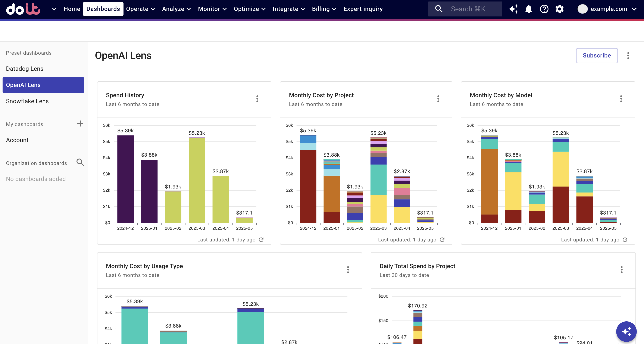Open Daily Total Spend by Project widget menu
This screenshot has width=644, height=344.
622,269
